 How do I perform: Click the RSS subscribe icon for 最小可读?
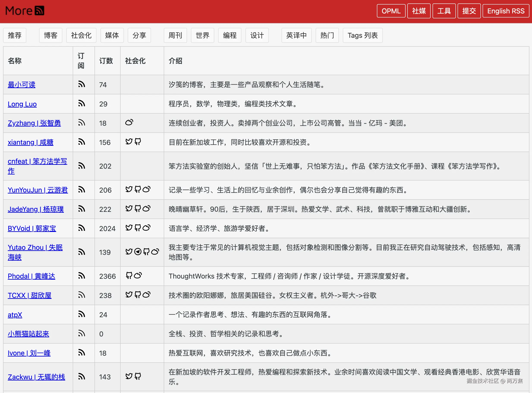coord(82,84)
